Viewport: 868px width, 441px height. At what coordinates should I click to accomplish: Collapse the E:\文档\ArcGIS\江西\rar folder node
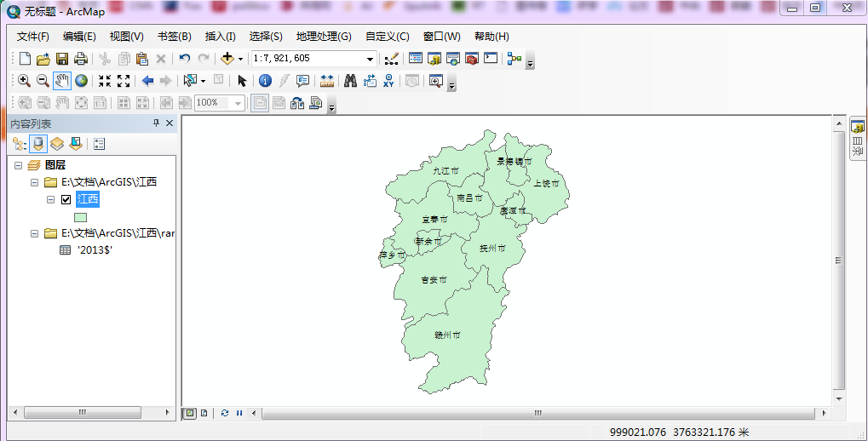(34, 233)
